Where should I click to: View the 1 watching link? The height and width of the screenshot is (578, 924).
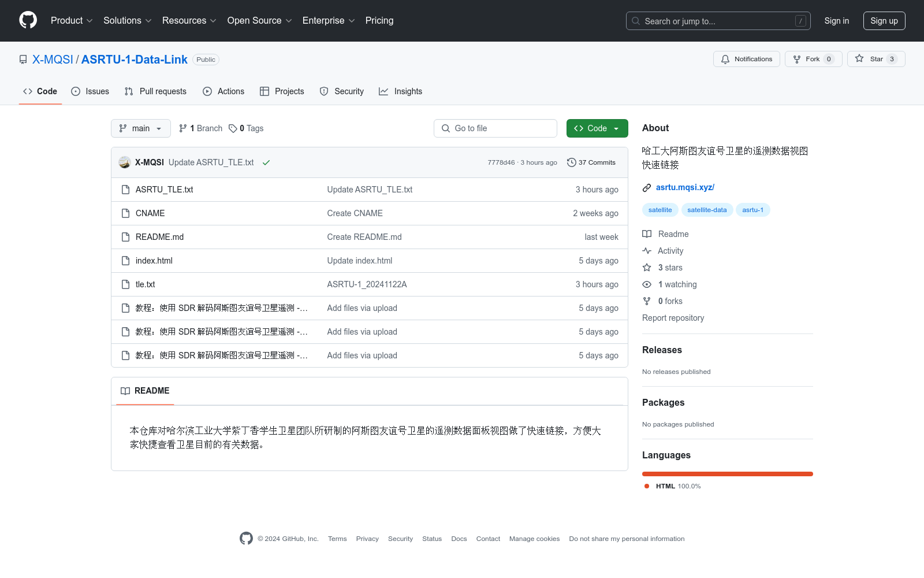tap(670, 284)
